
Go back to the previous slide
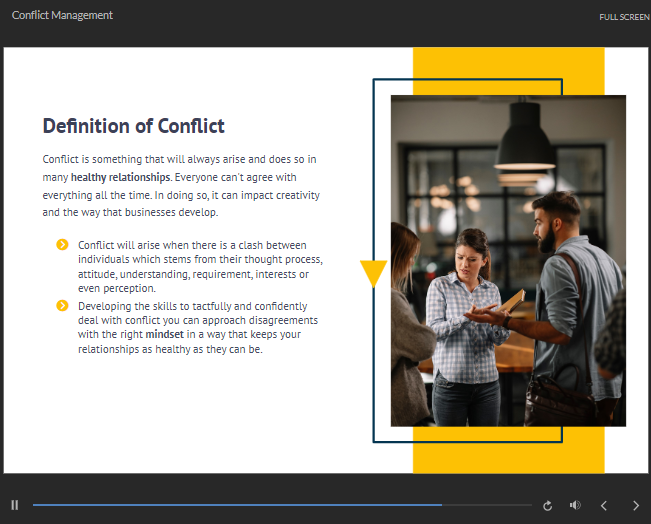pyautogui.click(x=604, y=506)
